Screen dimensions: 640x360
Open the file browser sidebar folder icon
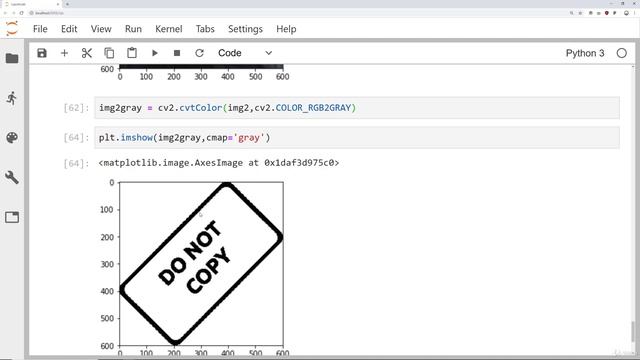coord(12,58)
